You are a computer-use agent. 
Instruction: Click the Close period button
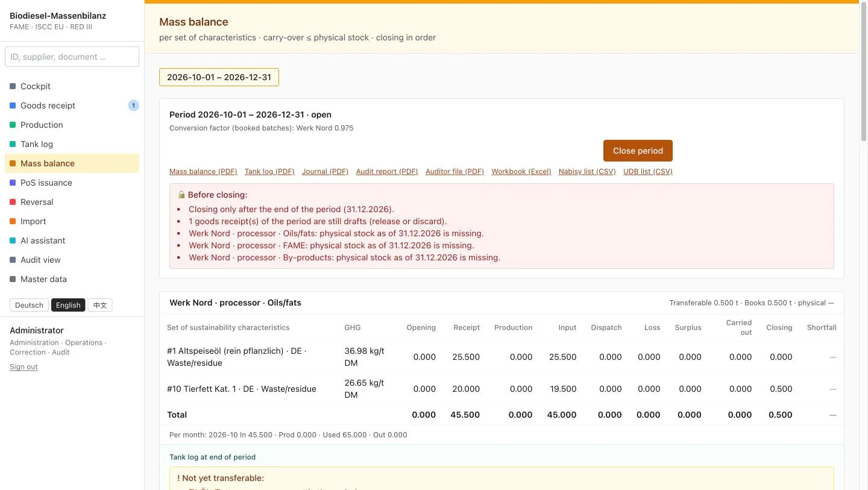point(638,151)
